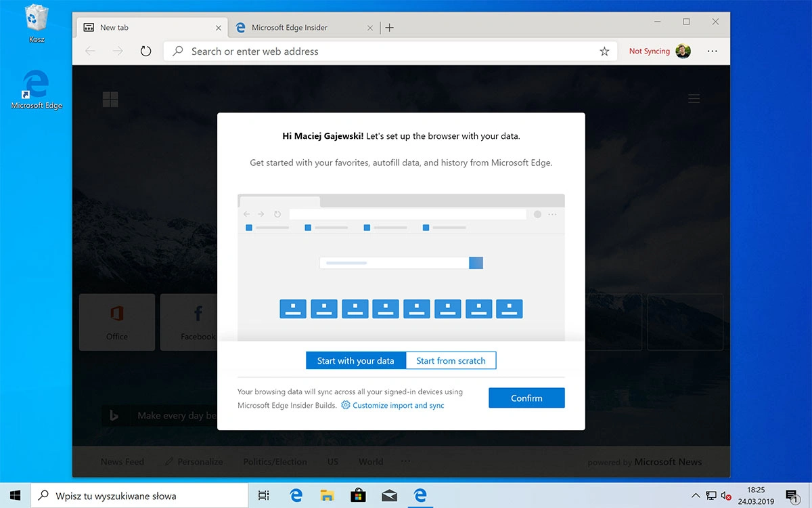Viewport: 812px width, 508px height.
Task: Click Personalize in the news bar
Action: (x=194, y=462)
